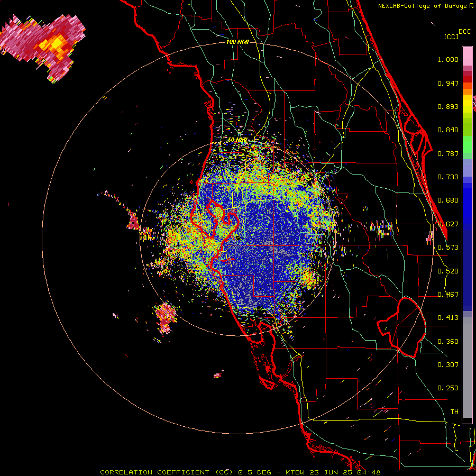Image resolution: width=476 pixels, height=476 pixels.
Task: Click the 0.947 scale value
Action: point(448,83)
